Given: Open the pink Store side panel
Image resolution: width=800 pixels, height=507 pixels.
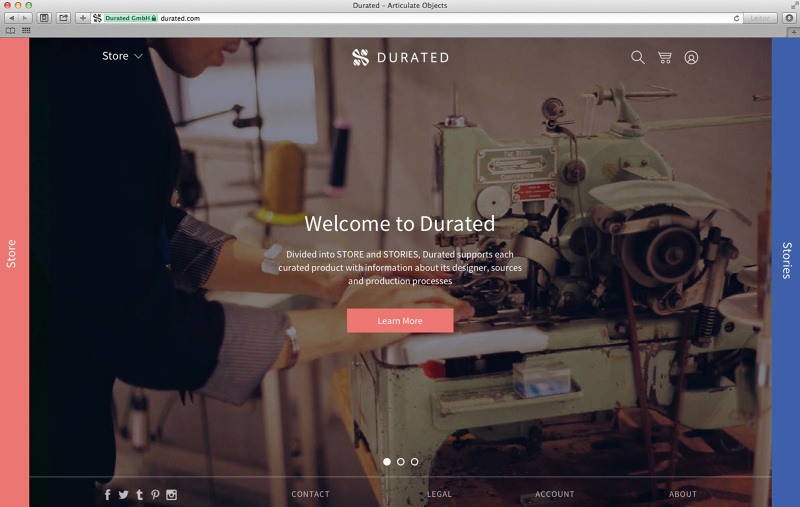Looking at the screenshot, I should point(14,253).
